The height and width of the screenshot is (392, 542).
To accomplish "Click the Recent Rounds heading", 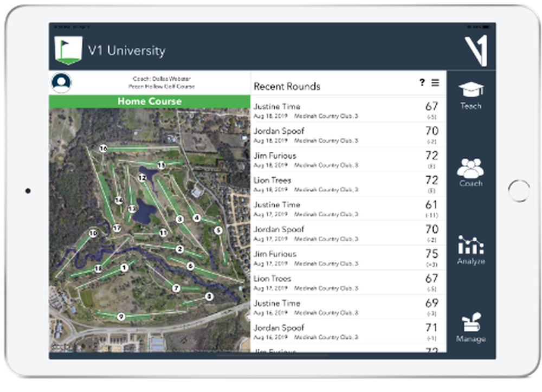I will tap(287, 86).
